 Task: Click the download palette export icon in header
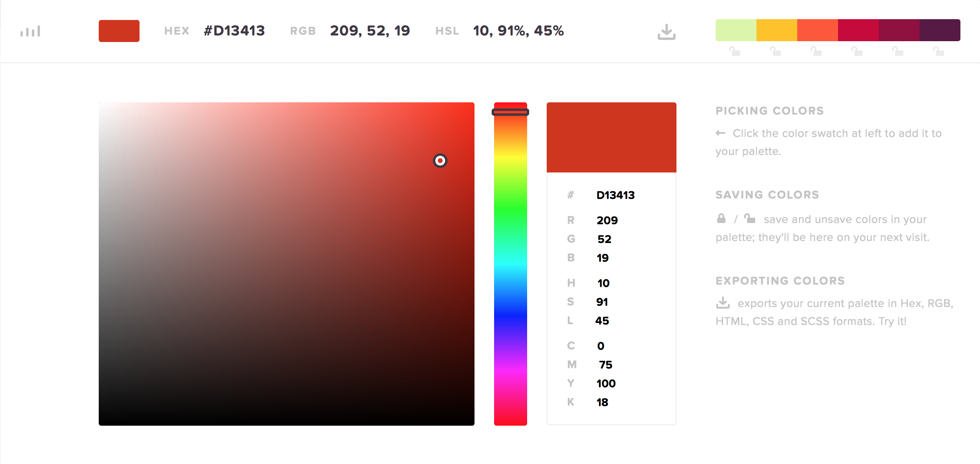coord(666,32)
